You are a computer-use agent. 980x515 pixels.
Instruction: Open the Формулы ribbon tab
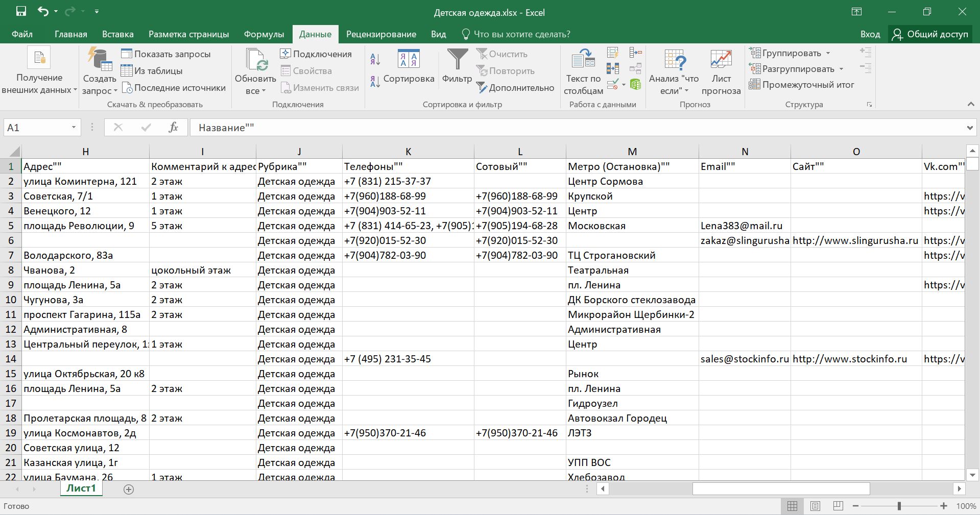point(264,34)
